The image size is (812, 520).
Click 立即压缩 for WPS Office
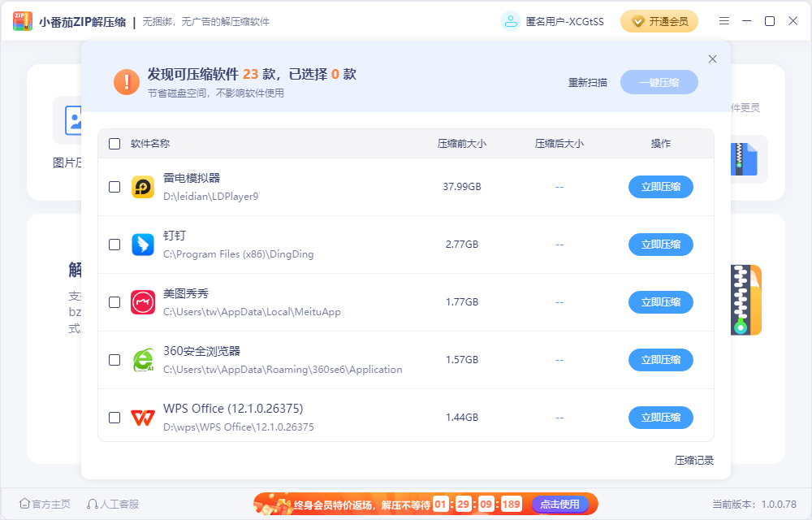click(661, 418)
